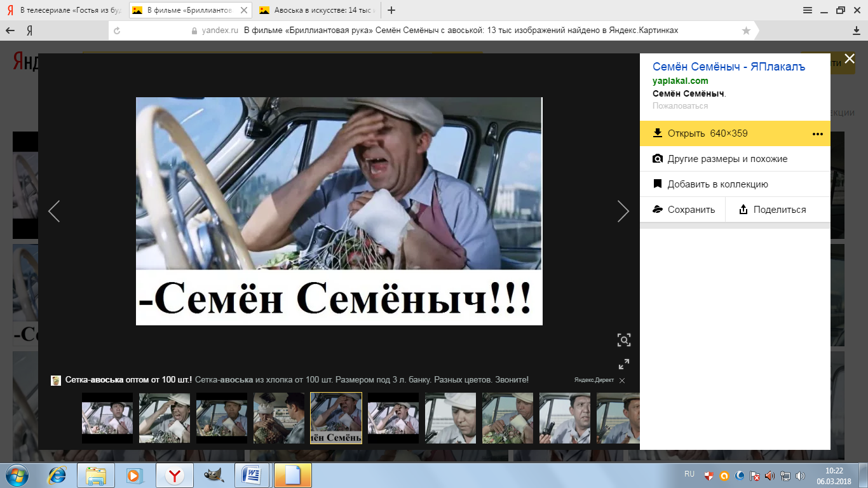This screenshot has height=488, width=868.
Task: Click the Yandex Browser taskbar icon
Action: click(x=175, y=475)
